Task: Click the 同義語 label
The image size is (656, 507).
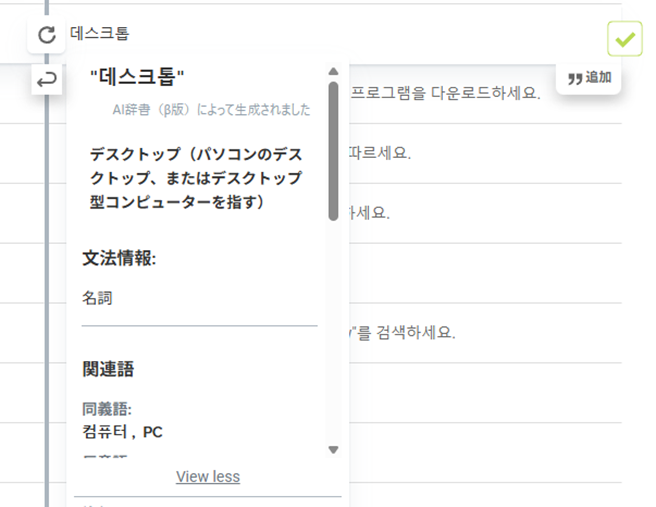Action: (x=107, y=409)
